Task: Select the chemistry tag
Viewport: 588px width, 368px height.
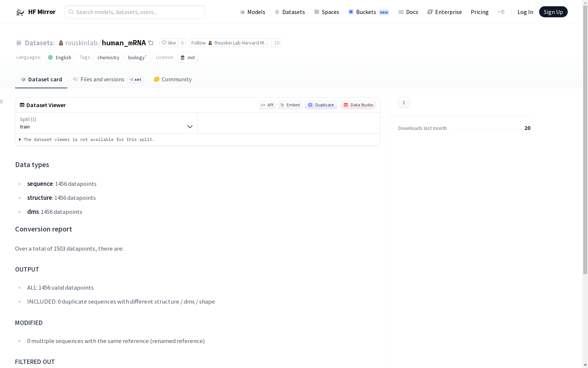Action: tap(108, 57)
